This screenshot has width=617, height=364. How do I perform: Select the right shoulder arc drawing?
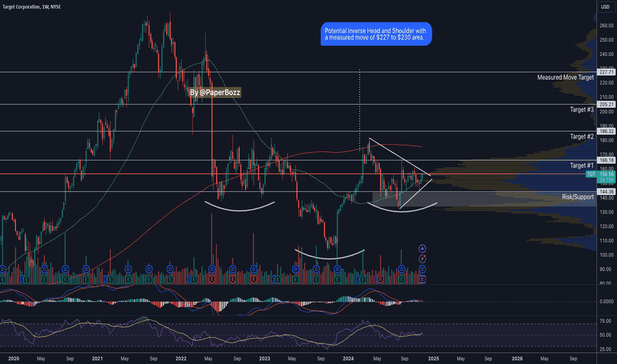pos(402,211)
